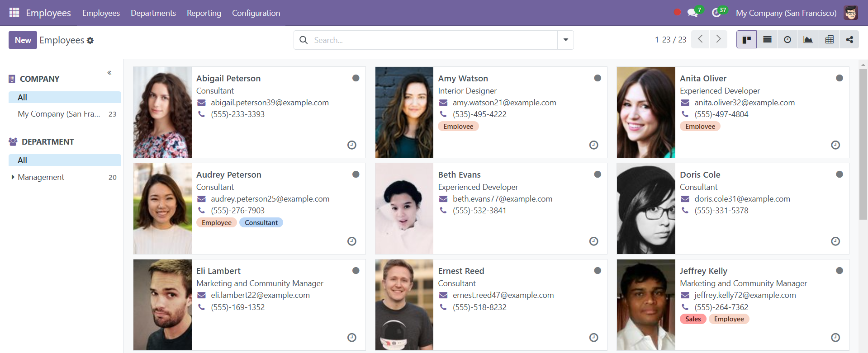The image size is (868, 353).
Task: Click presence status dot for Ernest Reed
Action: (x=598, y=271)
